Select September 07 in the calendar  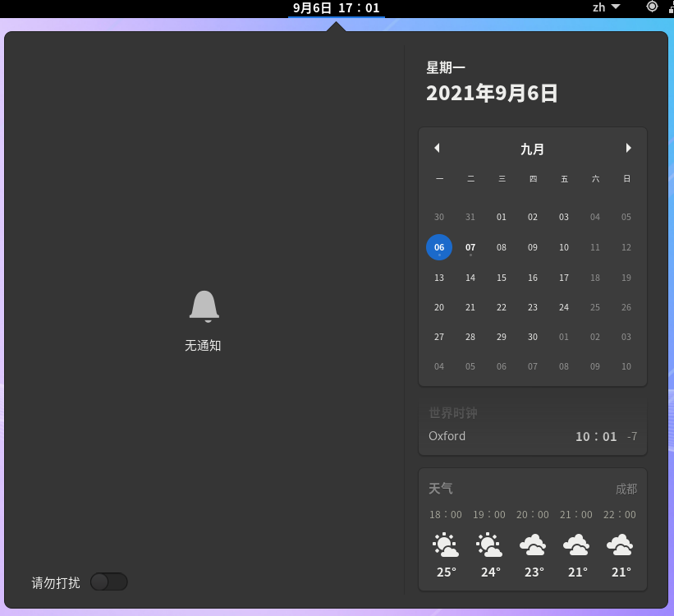click(x=470, y=247)
